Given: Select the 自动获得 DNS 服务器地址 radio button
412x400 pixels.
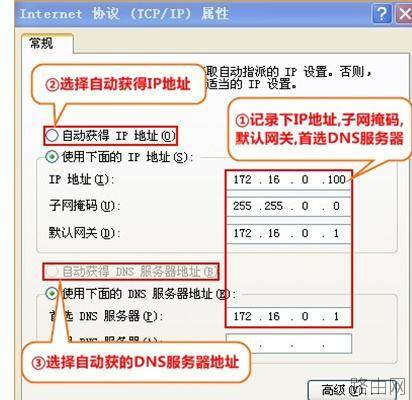Looking at the screenshot, I should (52, 271).
